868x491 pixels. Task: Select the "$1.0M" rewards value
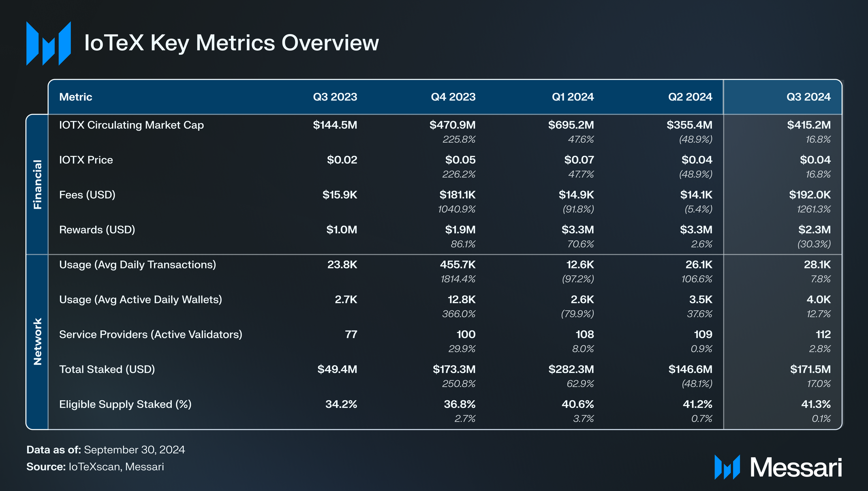click(x=342, y=229)
